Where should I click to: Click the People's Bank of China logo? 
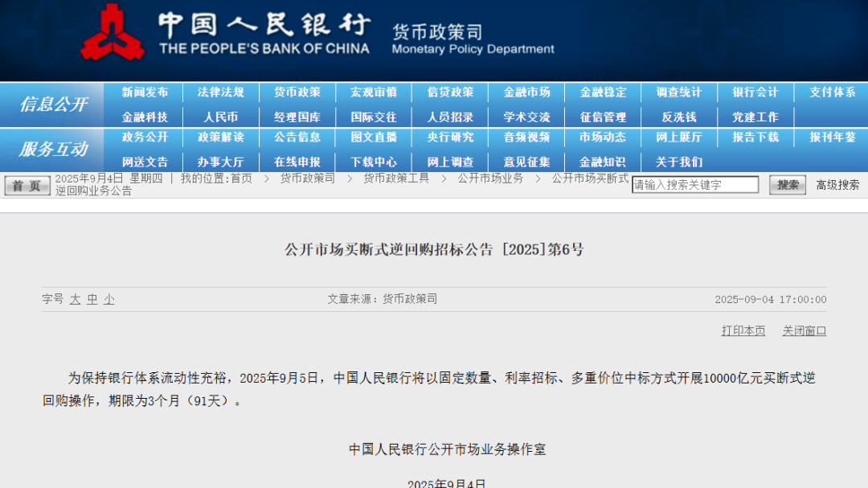tap(113, 34)
